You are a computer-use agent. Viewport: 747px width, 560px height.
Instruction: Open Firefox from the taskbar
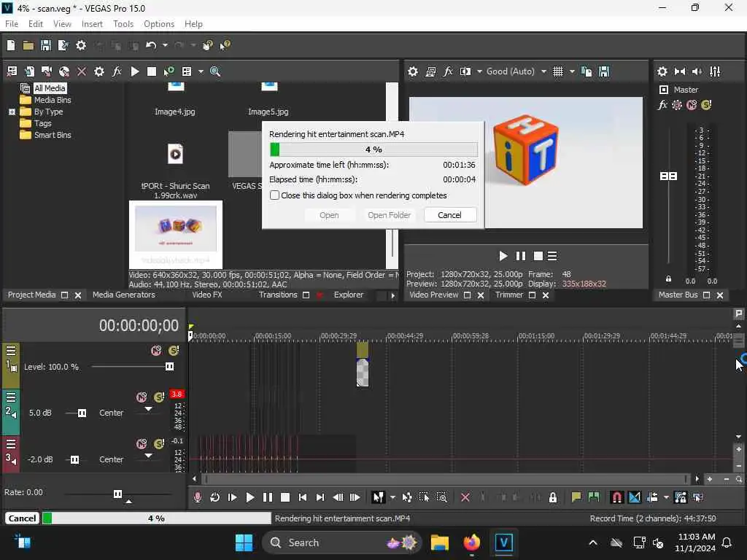click(x=472, y=542)
